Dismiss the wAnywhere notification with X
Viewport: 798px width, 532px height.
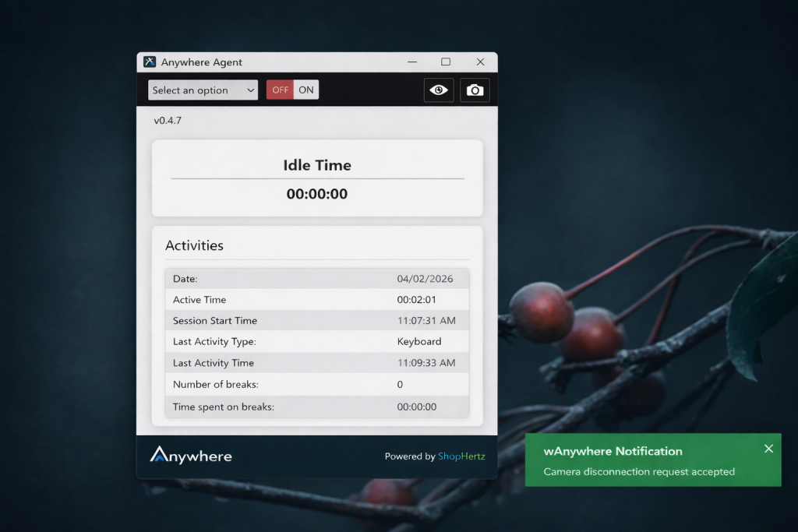[768, 449]
